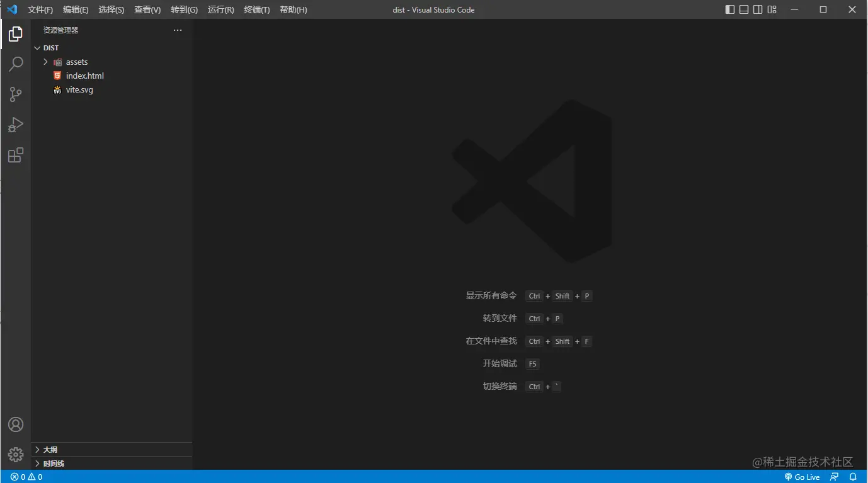Expand the 大纲 outline section
Screen dimensions: 868x483
tap(111, 450)
